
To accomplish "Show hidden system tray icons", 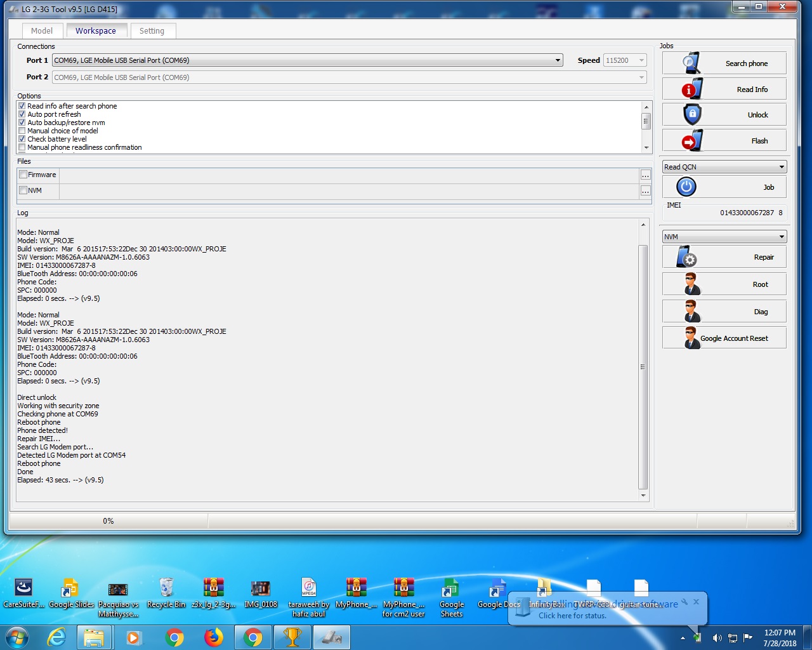I will click(x=683, y=638).
